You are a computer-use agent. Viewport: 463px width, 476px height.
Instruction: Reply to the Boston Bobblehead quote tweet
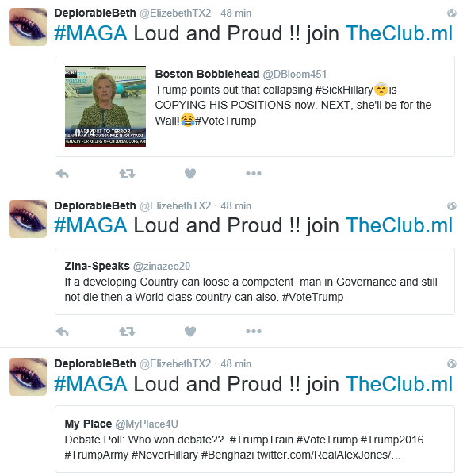(63, 174)
